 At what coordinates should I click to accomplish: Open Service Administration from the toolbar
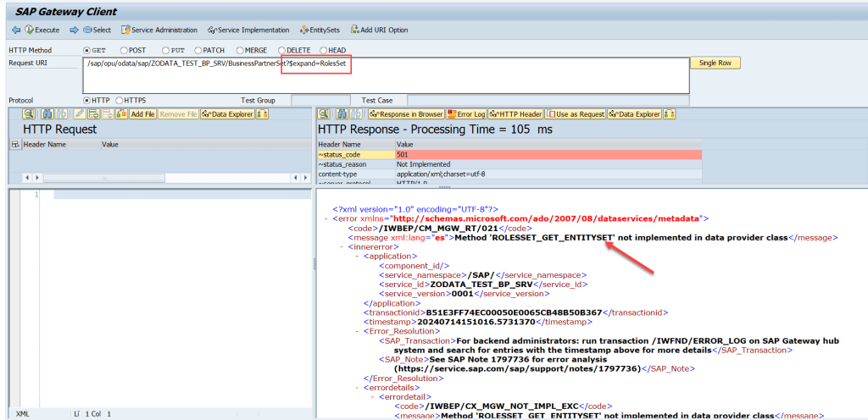[x=159, y=30]
